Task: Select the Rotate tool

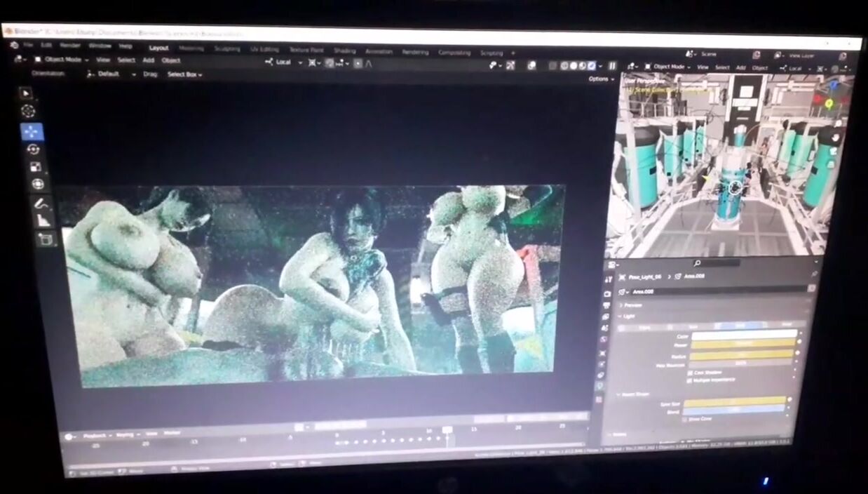Action: pos(33,149)
